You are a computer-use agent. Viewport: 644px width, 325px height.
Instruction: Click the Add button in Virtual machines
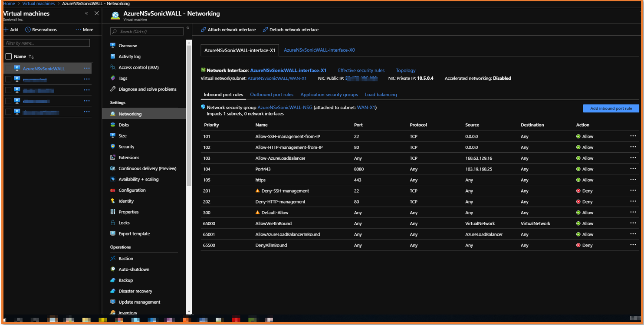[11, 30]
